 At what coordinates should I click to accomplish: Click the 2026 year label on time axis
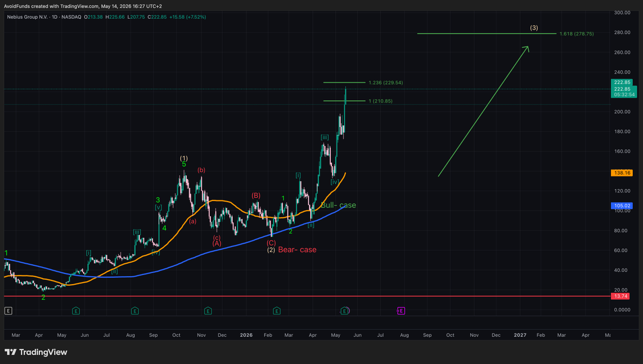point(246,335)
